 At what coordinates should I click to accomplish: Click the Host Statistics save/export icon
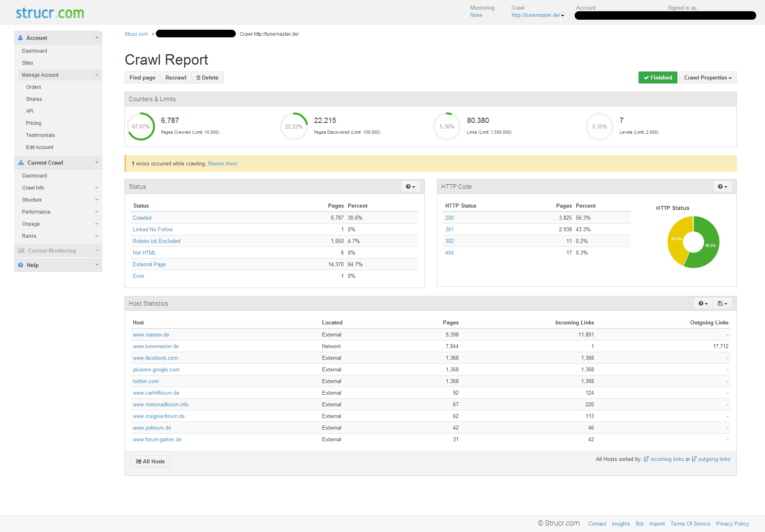click(722, 304)
